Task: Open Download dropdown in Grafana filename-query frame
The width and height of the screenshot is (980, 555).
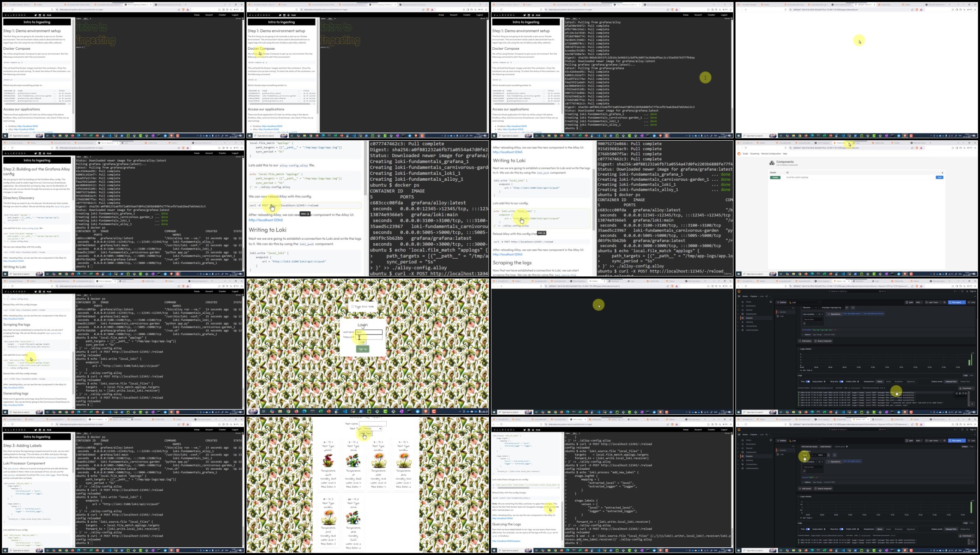Action: pyautogui.click(x=966, y=388)
